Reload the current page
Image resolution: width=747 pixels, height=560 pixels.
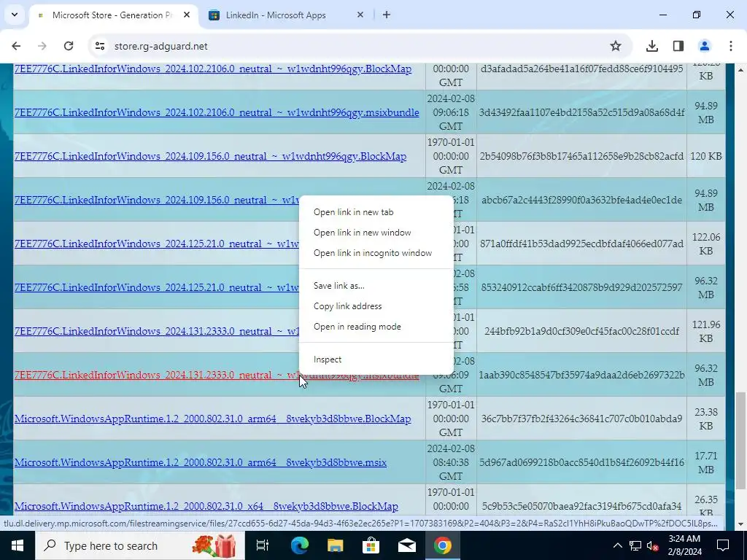pos(69,46)
